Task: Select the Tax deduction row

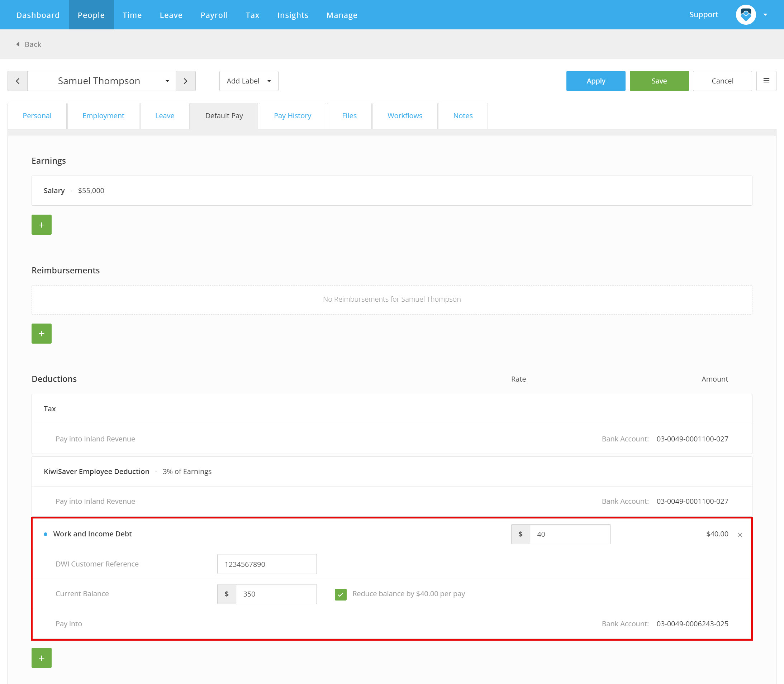Action: click(392, 409)
